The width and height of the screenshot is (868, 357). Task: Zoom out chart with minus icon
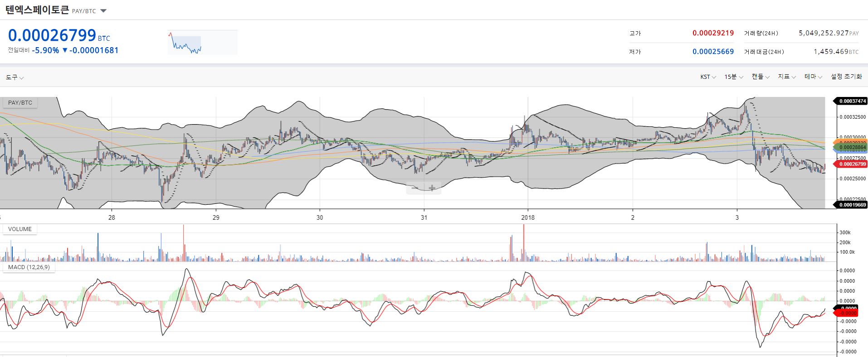pos(415,188)
